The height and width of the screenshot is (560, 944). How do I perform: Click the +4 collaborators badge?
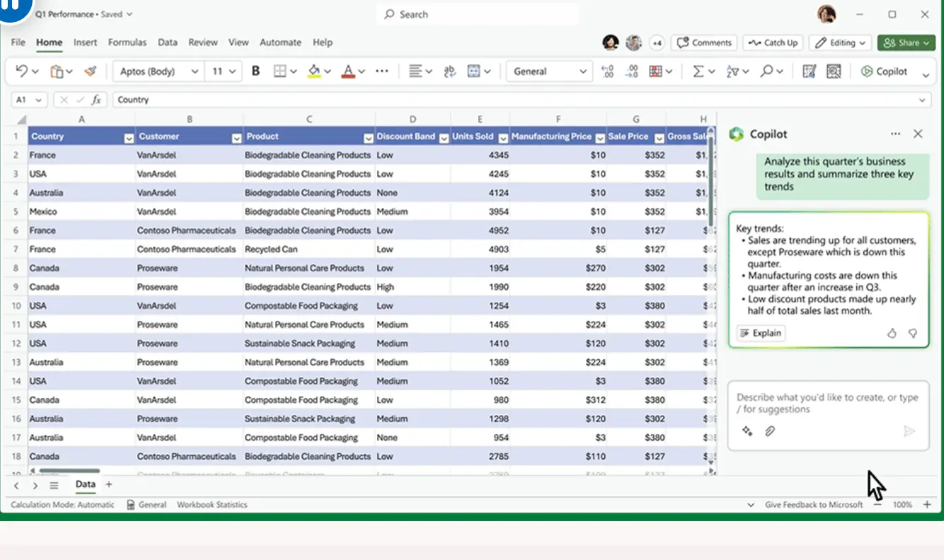click(657, 43)
